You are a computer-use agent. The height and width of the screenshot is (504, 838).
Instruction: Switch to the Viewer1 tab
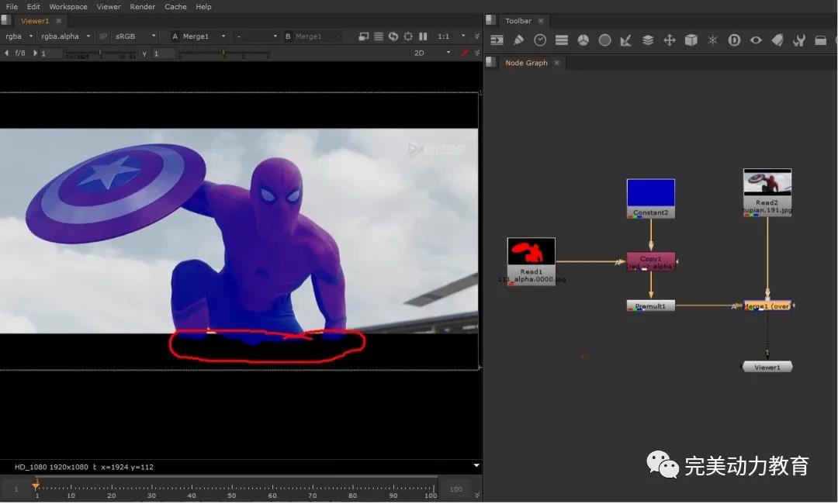tap(35, 21)
